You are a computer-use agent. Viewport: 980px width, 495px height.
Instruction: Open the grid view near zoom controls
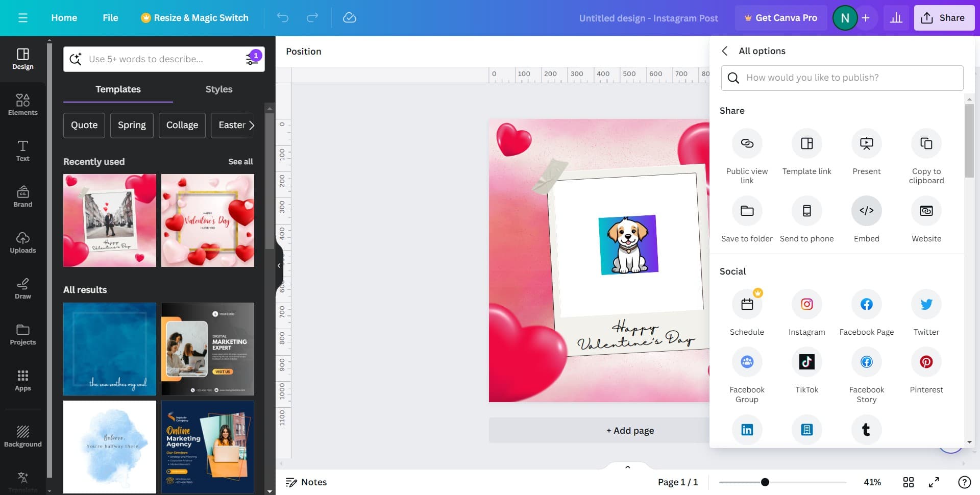909,482
